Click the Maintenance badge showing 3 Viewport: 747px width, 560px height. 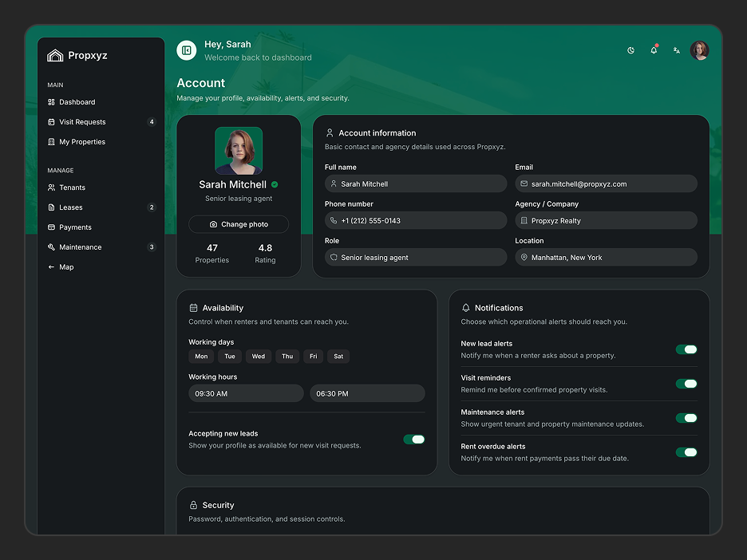152,246
